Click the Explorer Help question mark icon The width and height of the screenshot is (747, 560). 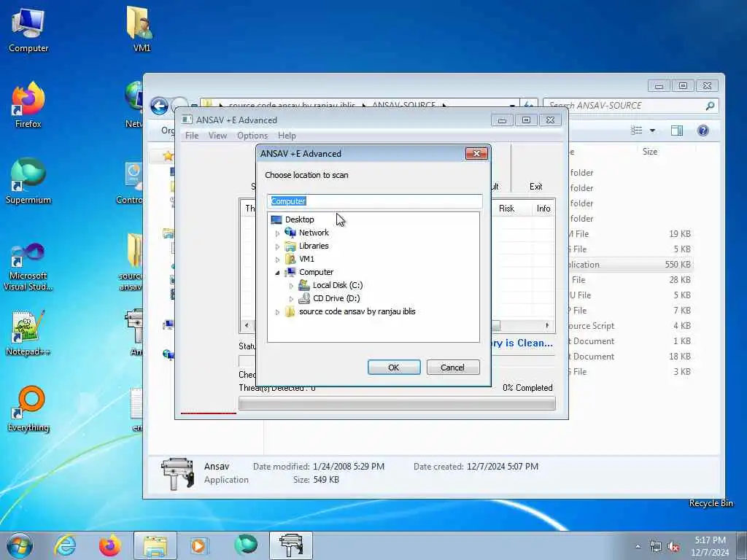pos(703,131)
